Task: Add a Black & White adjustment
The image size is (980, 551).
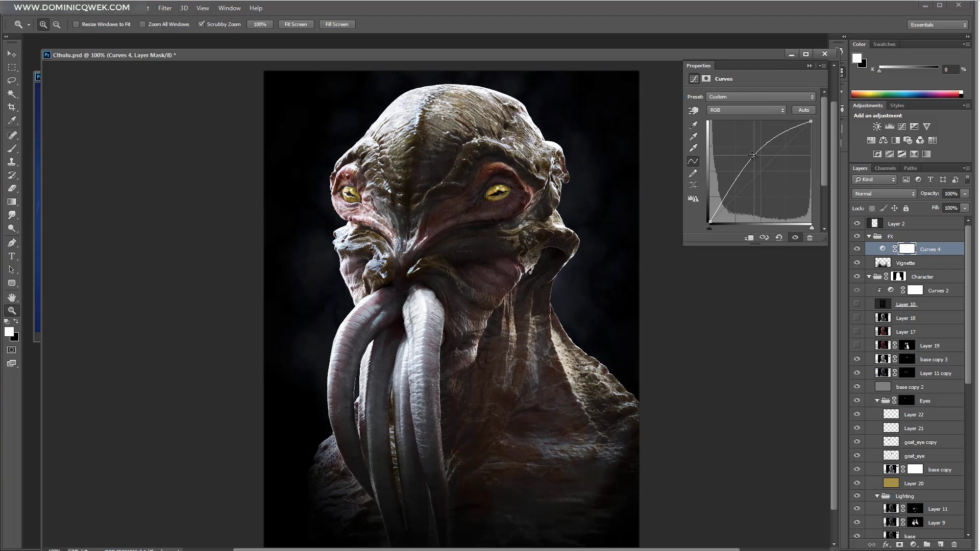Action: tap(895, 140)
